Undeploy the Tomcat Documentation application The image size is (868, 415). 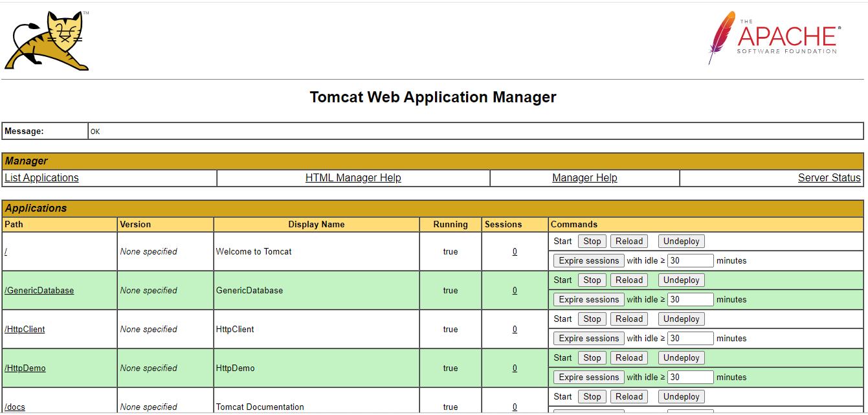click(682, 397)
